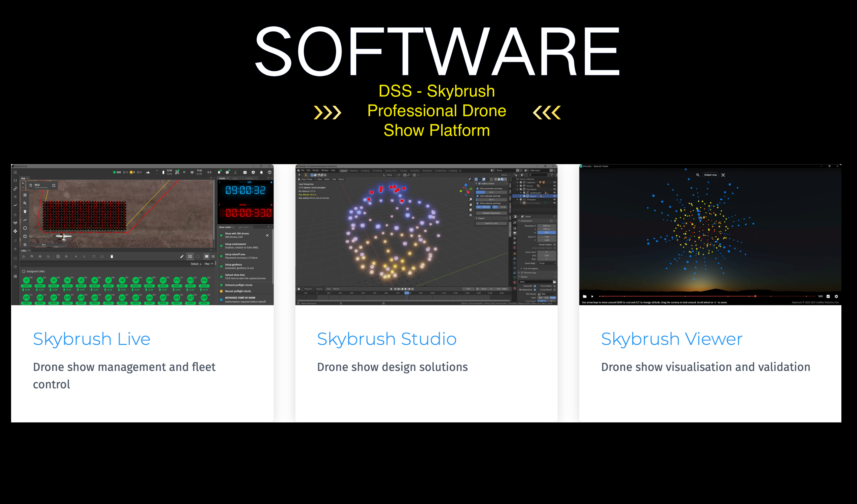857x504 pixels.
Task: Open Blender File menu
Action: pos(303,170)
